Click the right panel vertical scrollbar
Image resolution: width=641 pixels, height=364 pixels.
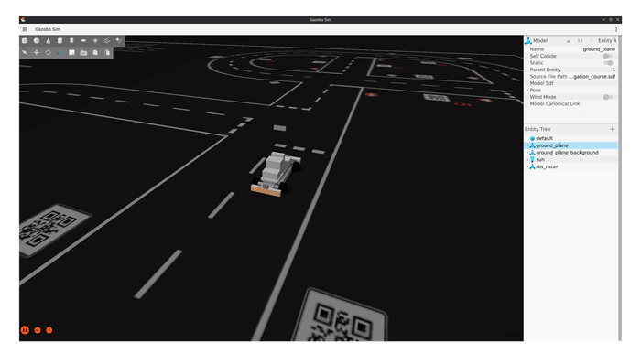[619, 187]
